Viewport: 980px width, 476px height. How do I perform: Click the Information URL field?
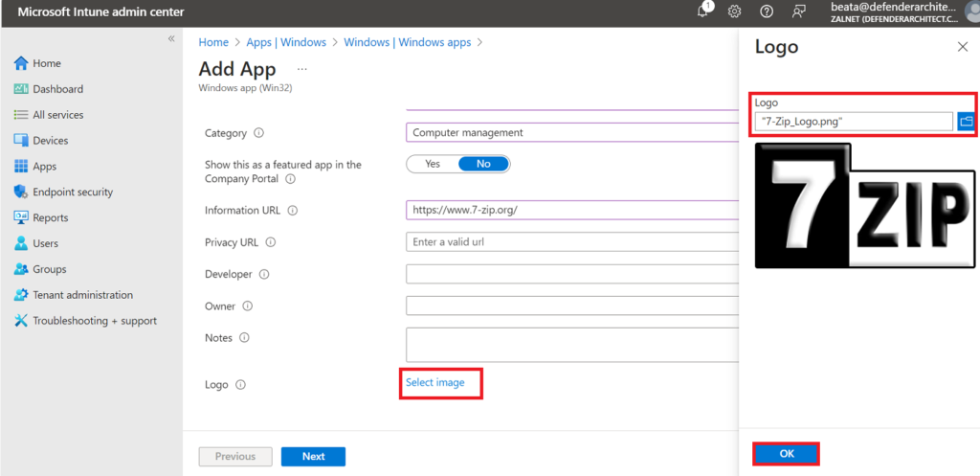[572, 210]
